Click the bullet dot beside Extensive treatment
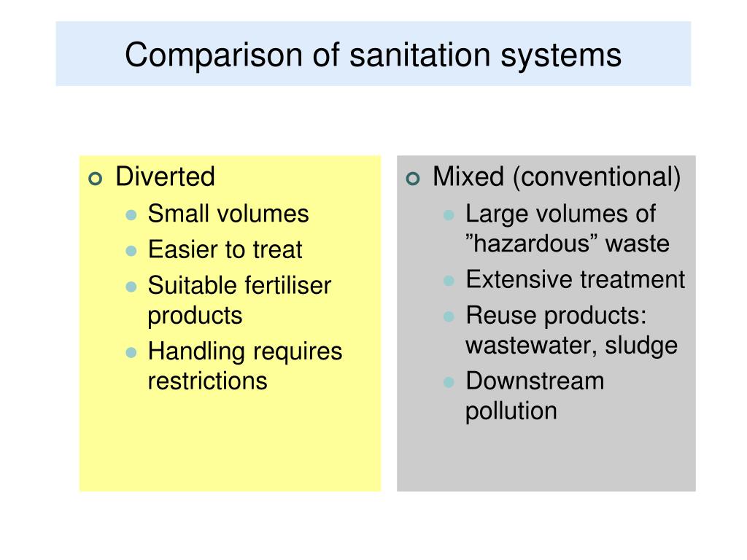Image resolution: width=747 pixels, height=560 pixels. point(449,281)
